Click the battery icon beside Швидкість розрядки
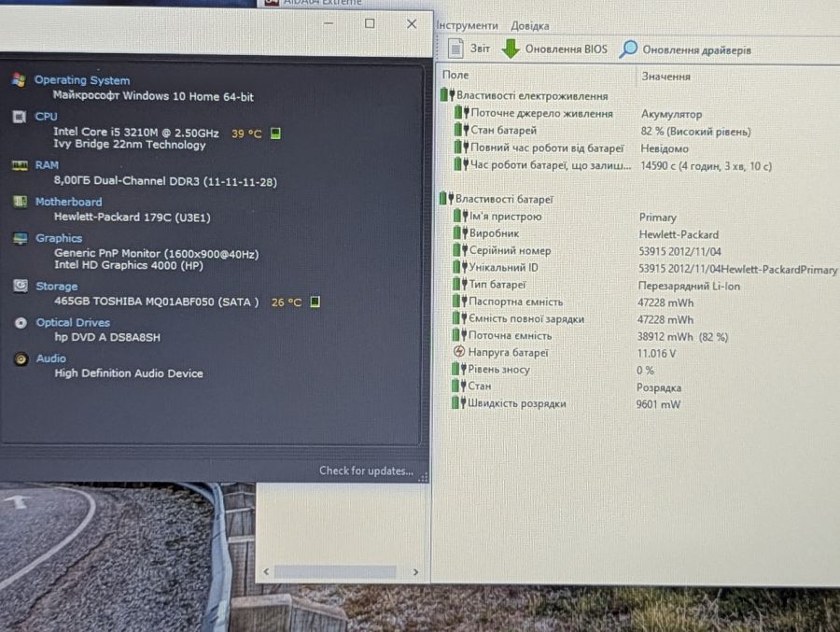Screen dimensions: 840x632 458,402
